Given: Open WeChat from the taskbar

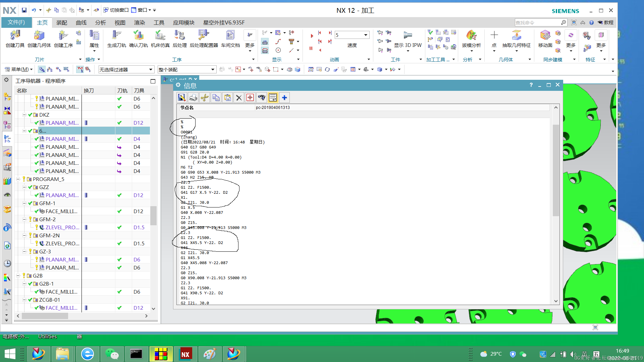Looking at the screenshot, I should pyautogui.click(x=112, y=354).
